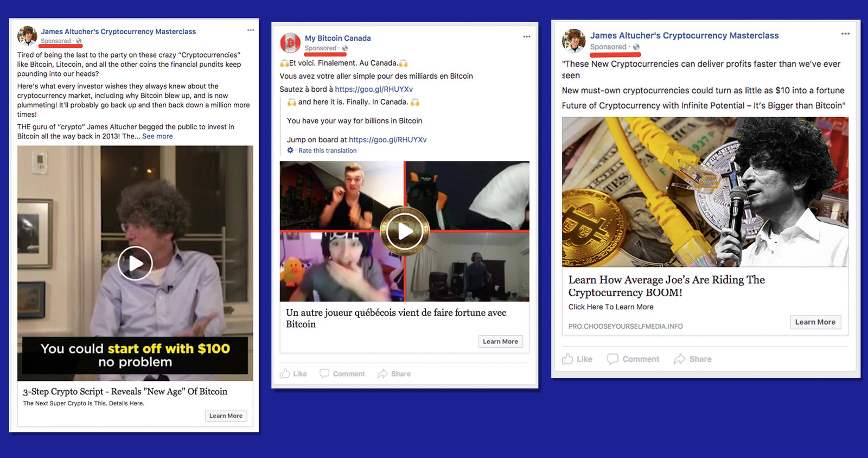The height and width of the screenshot is (458, 868).
Task: Click the My Bitcoin Canada red bitcoin avatar
Action: (290, 42)
